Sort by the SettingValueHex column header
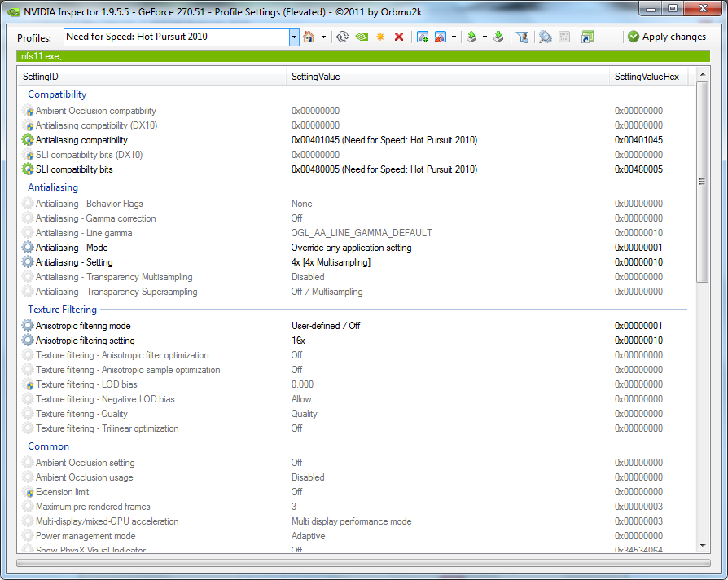Viewport: 728px width, 580px height. (649, 77)
